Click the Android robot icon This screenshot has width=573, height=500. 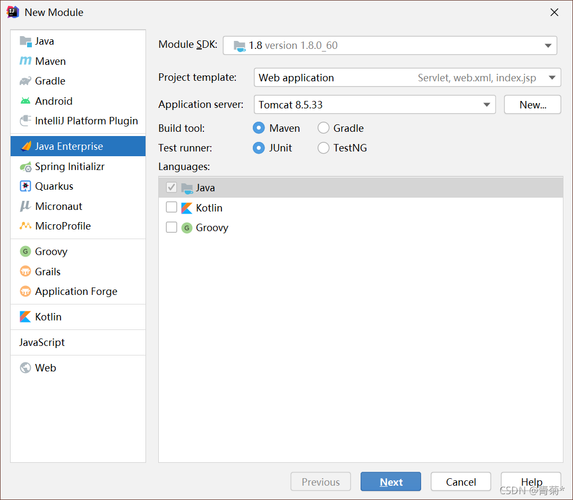[x=25, y=101]
